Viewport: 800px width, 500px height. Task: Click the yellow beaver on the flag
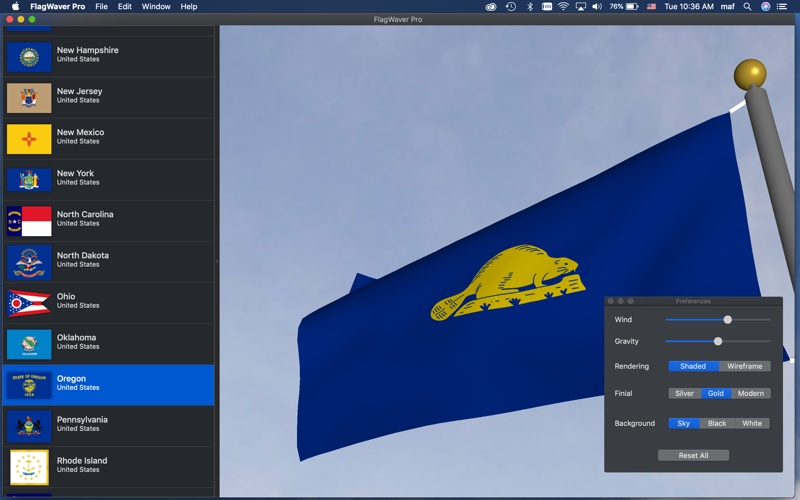508,283
